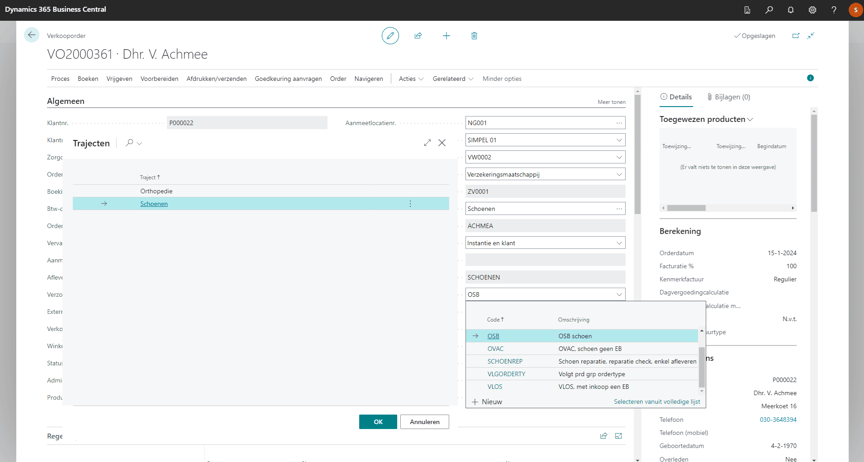Open the settings gear

pos(812,10)
